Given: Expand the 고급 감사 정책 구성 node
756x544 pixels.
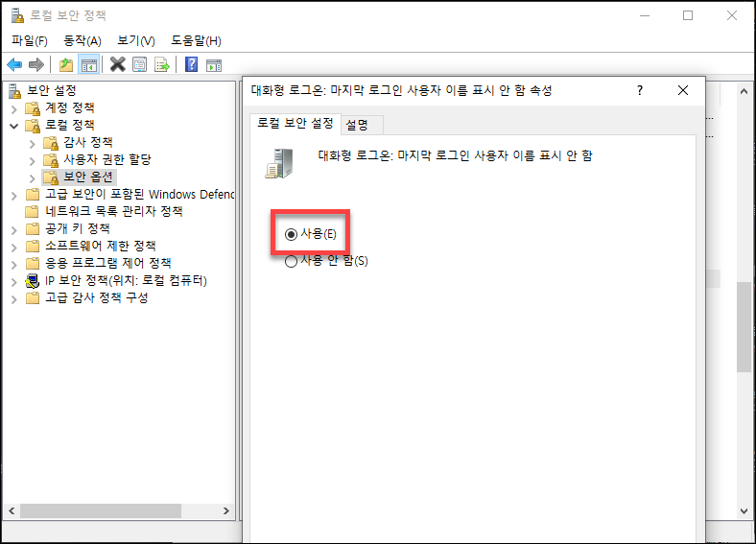Looking at the screenshot, I should coord(14,299).
